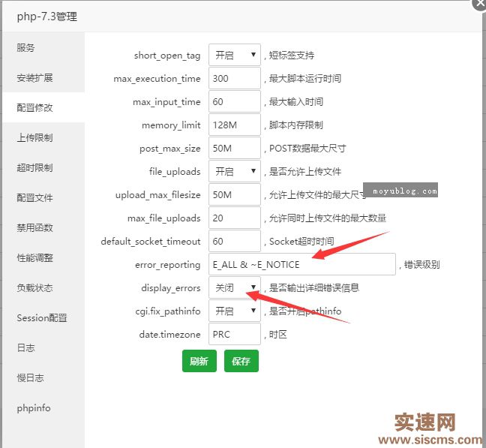
Task: Switch to the 禁用函数 tab
Action: point(43,228)
